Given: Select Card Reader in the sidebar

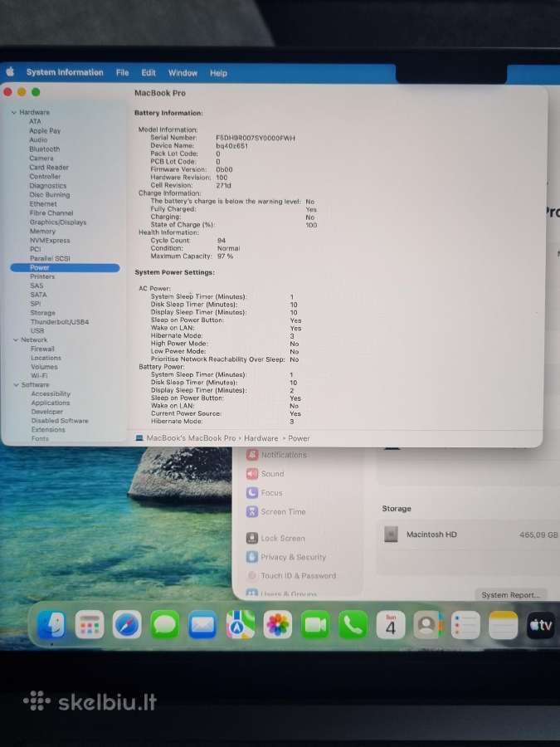Looking at the screenshot, I should (x=49, y=167).
